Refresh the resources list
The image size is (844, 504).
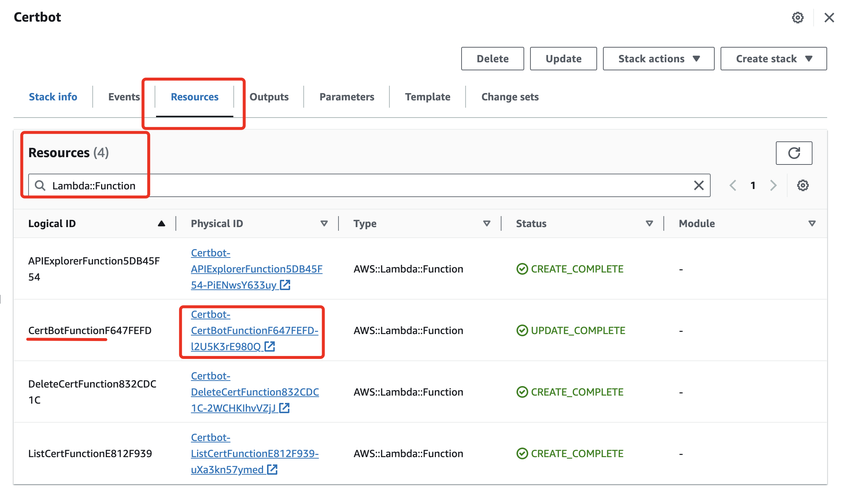coord(794,153)
